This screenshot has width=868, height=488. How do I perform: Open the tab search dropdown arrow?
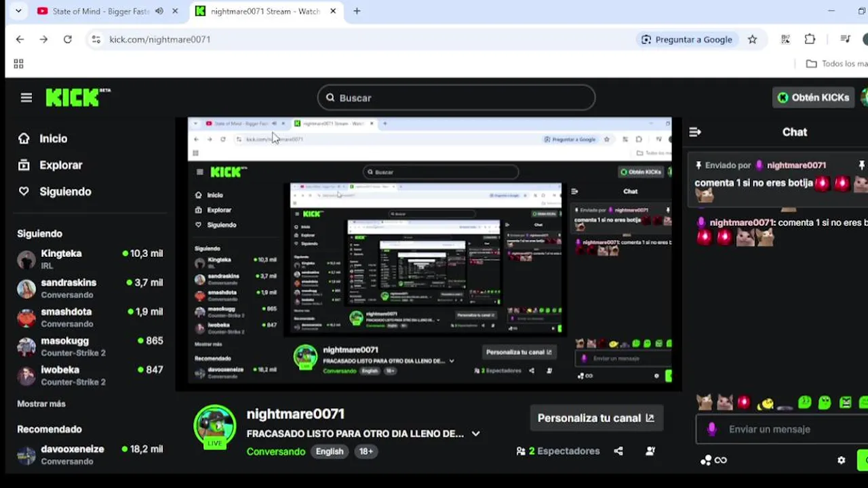click(18, 12)
